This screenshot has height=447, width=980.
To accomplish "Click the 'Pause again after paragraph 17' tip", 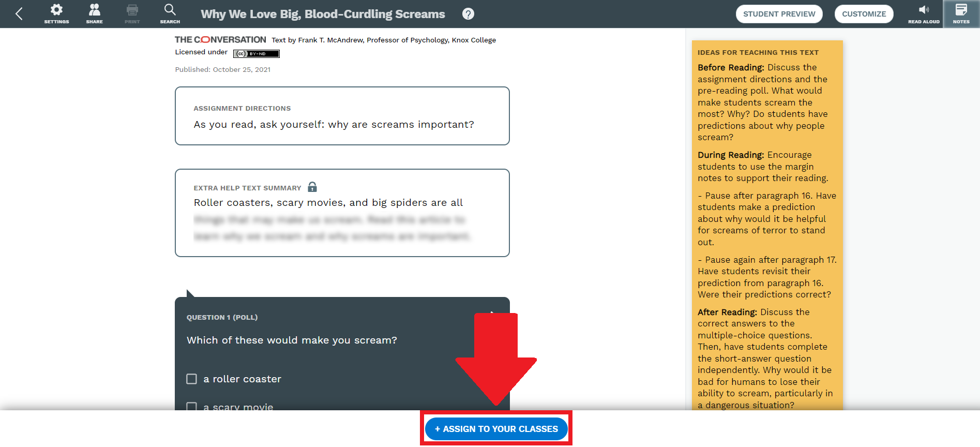I will coord(767,277).
